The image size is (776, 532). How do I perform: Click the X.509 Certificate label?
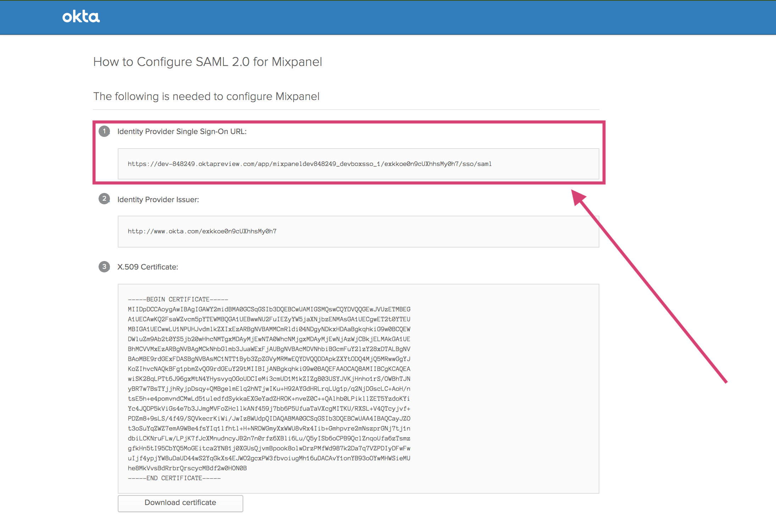pyautogui.click(x=148, y=267)
